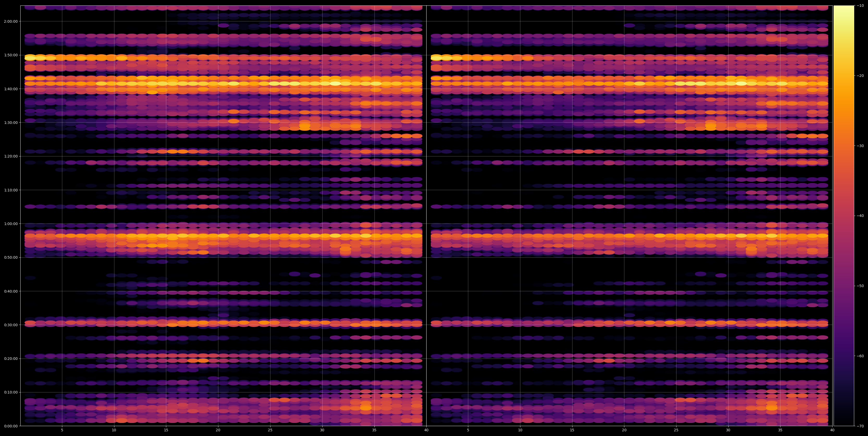Click x-axis tick 10 of the right plot

pyautogui.click(x=520, y=430)
